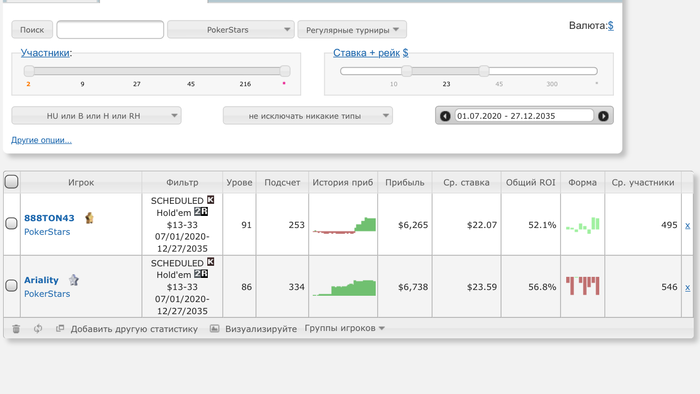Click the right handle of 'Ставка + рейк' slider
700x394 pixels.
pyautogui.click(x=484, y=71)
